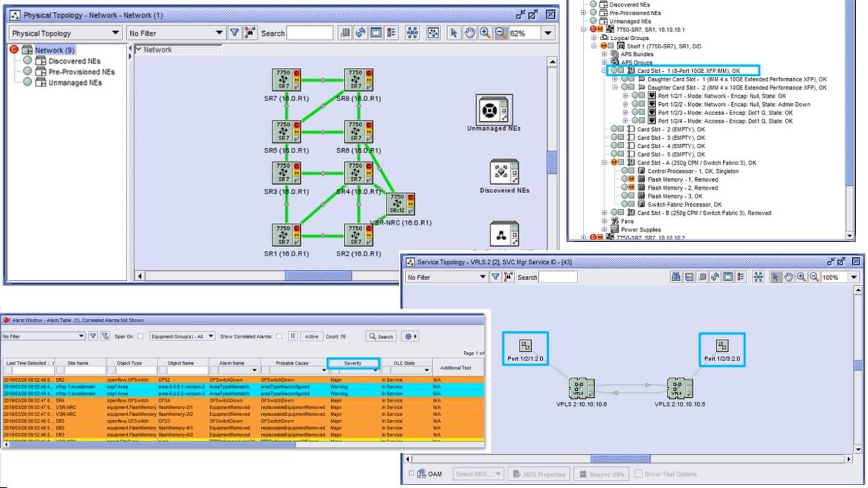Toggle the Show Correlated Alarms checkbox
Screen dimensions: 868x488
coord(279,336)
